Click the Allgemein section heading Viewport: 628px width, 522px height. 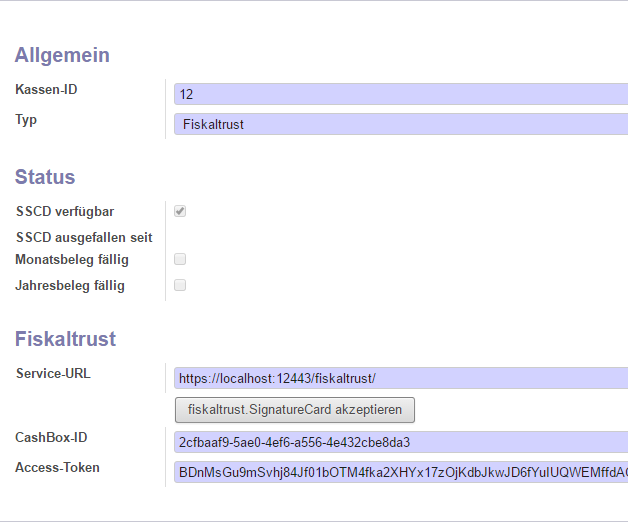pos(62,55)
